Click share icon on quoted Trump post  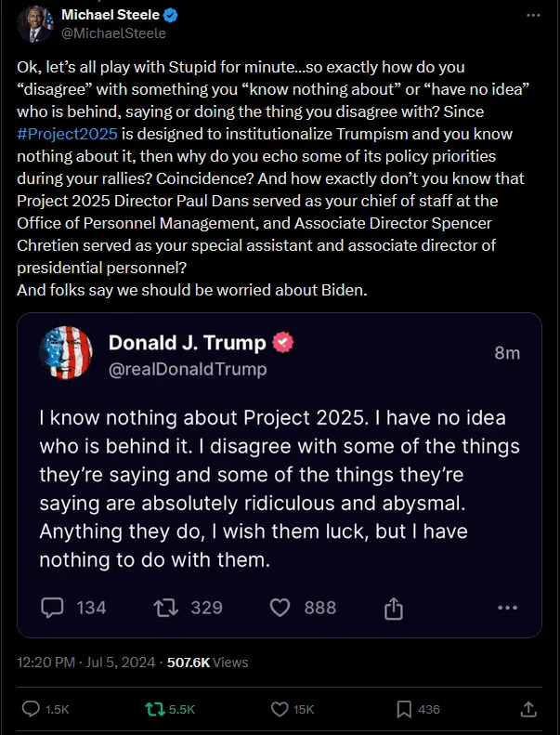point(393,608)
